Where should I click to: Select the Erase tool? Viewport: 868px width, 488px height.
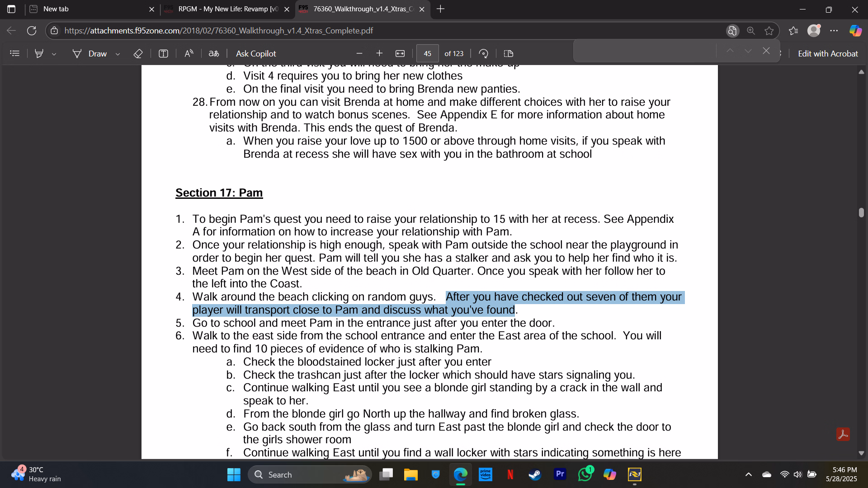coord(138,53)
